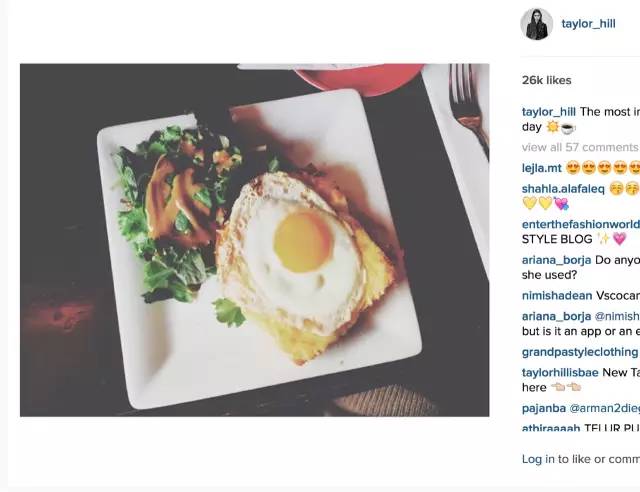The image size is (640, 492).
Task: Click the Log in link
Action: tap(538, 459)
